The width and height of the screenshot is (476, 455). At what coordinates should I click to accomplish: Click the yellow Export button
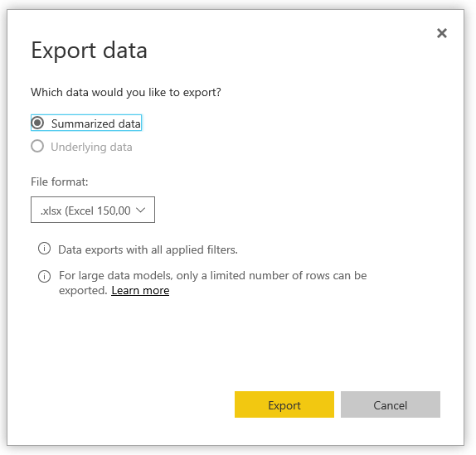click(284, 404)
